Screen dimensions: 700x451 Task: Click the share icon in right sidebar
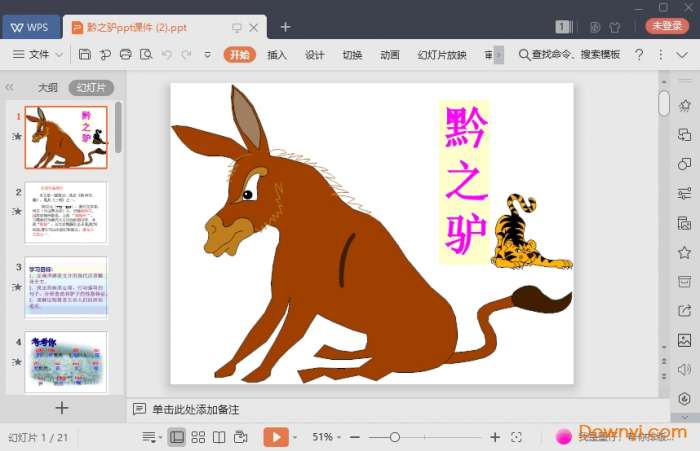[x=684, y=311]
